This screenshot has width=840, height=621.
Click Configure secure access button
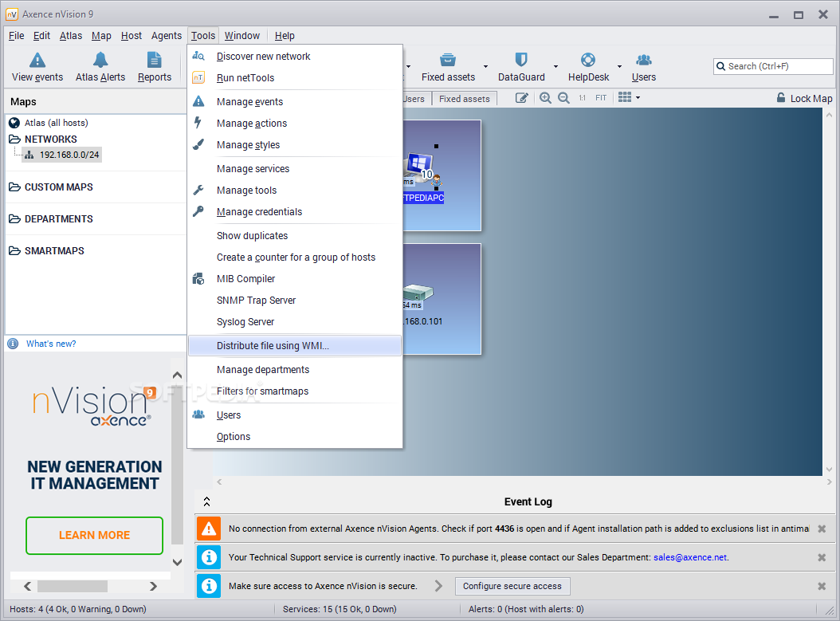point(512,586)
